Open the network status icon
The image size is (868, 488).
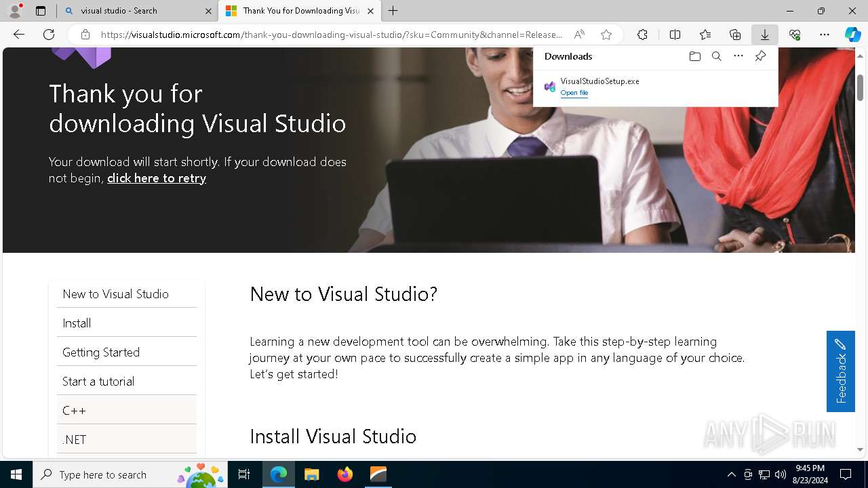coord(764,474)
